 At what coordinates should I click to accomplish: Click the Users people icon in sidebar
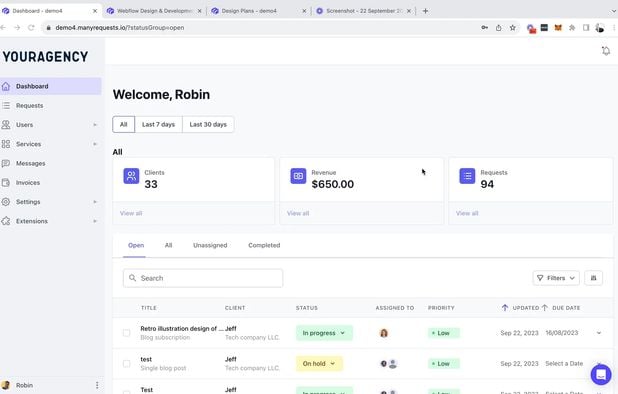pyautogui.click(x=6, y=125)
